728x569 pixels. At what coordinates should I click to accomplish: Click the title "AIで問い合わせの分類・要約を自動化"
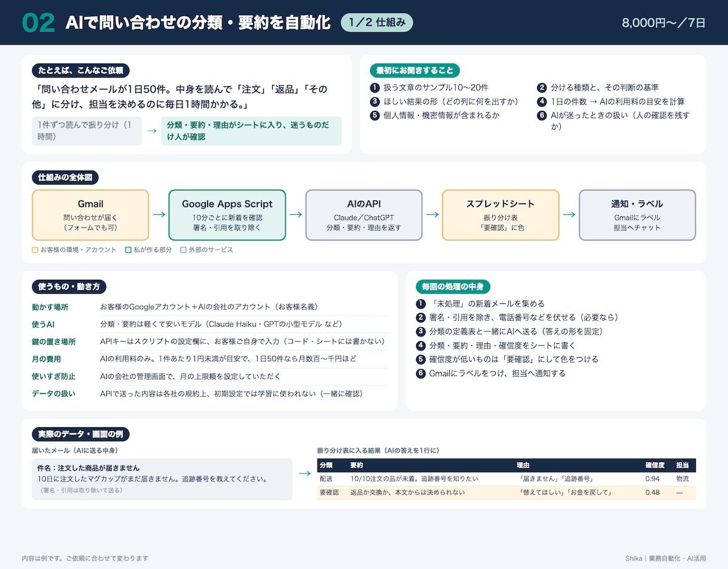click(198, 23)
